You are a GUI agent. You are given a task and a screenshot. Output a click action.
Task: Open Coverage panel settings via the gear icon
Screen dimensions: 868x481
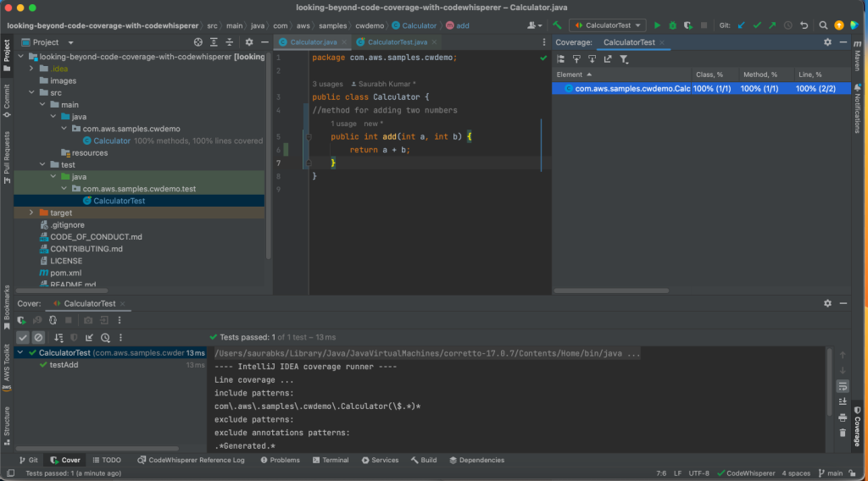[827, 42]
